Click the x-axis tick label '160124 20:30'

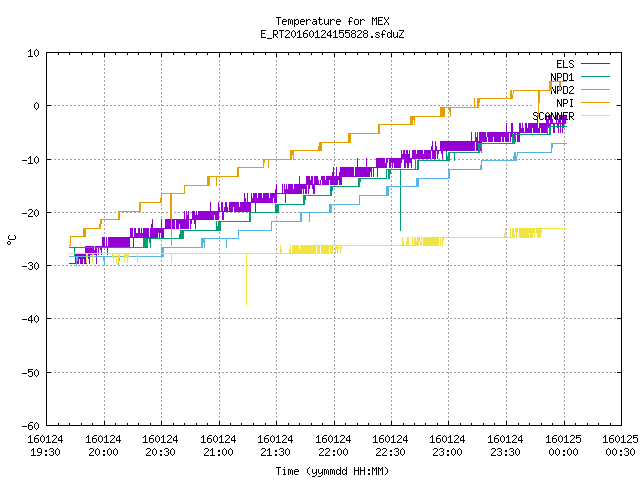coord(160,446)
